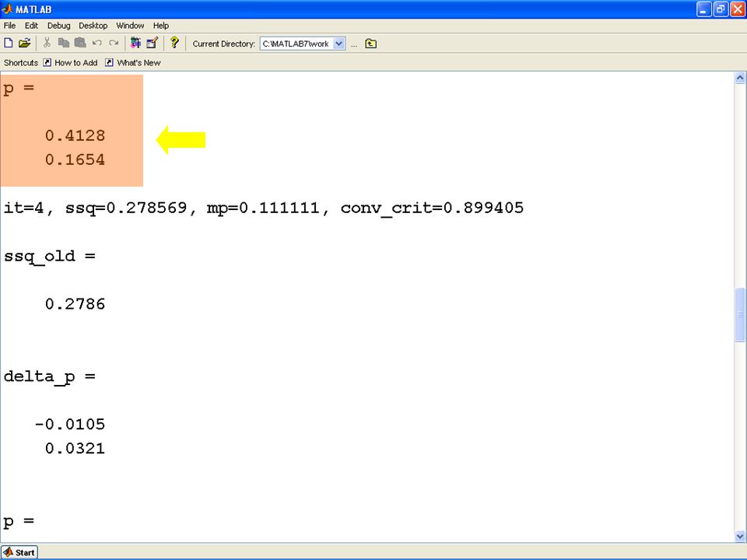Click the scrollbar up arrow

(x=740, y=77)
